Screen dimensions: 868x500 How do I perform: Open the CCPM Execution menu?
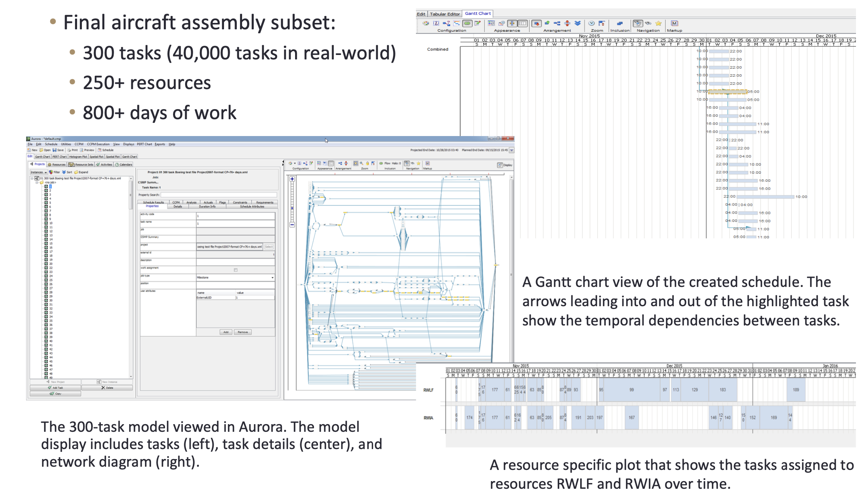[x=98, y=144]
